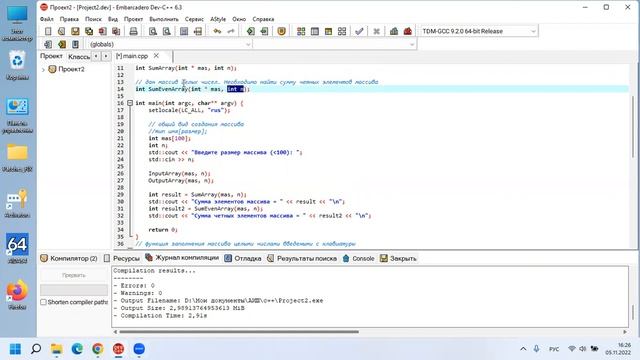Open the Вид menu
640x360 pixels.
click(x=113, y=19)
